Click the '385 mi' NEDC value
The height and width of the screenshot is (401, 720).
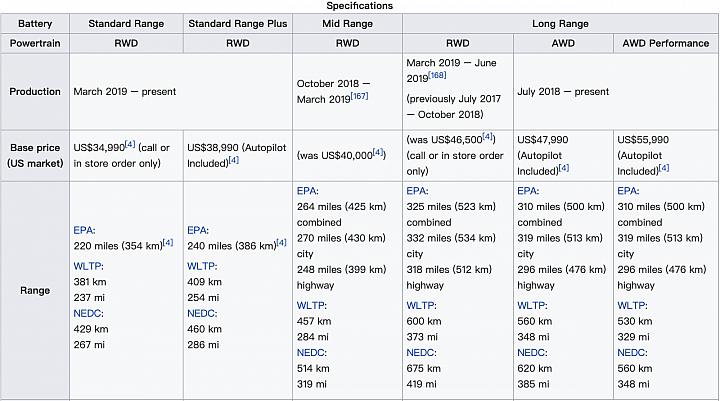[x=533, y=384]
